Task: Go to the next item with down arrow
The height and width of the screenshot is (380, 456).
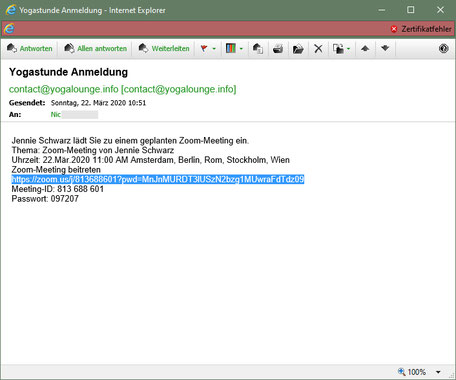Action: pyautogui.click(x=385, y=49)
